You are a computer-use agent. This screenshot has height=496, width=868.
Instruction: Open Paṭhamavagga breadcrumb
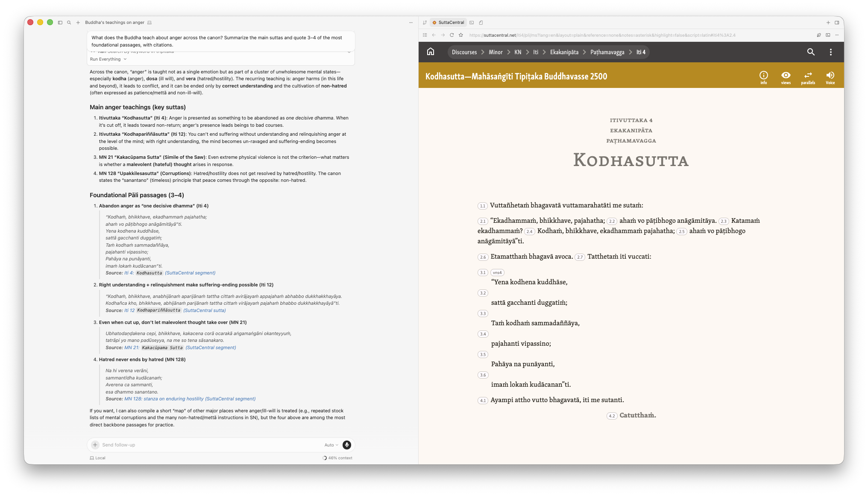pyautogui.click(x=607, y=52)
